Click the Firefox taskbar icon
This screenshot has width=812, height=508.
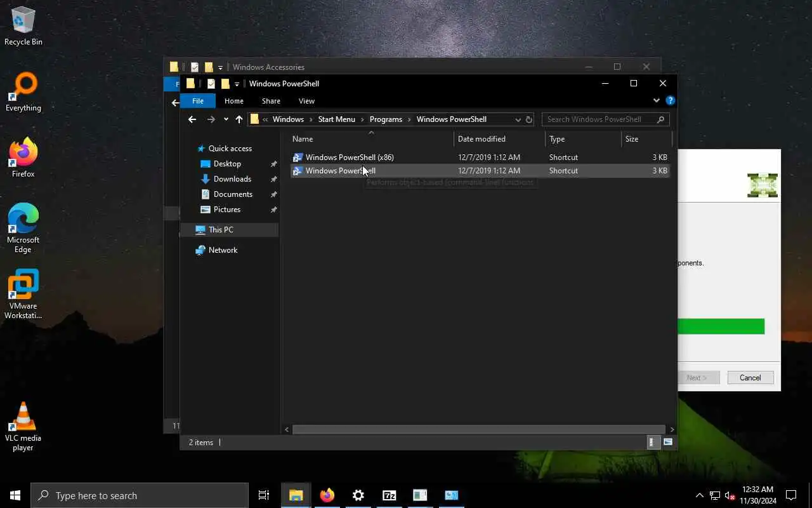(327, 495)
